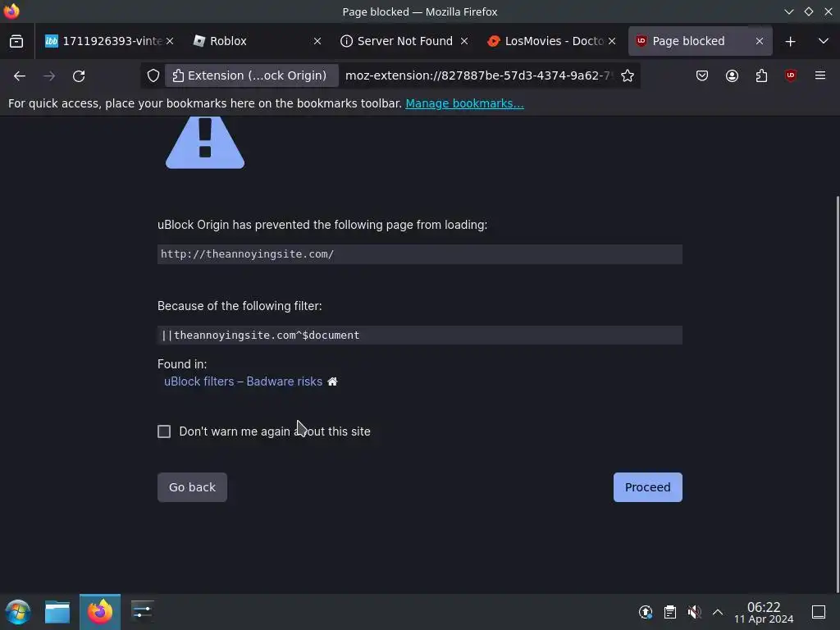Open the clipboard tray icon
Image resolution: width=840 pixels, height=630 pixels.
[669, 612]
